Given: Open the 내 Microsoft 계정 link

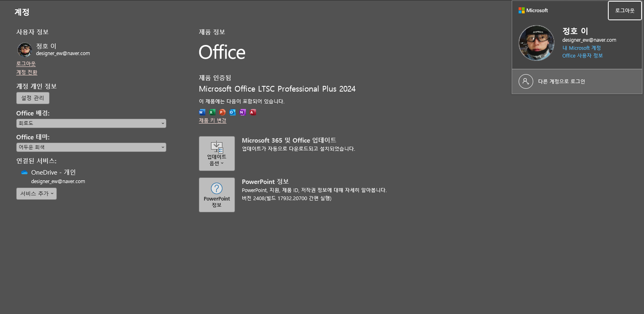Looking at the screenshot, I should [582, 48].
